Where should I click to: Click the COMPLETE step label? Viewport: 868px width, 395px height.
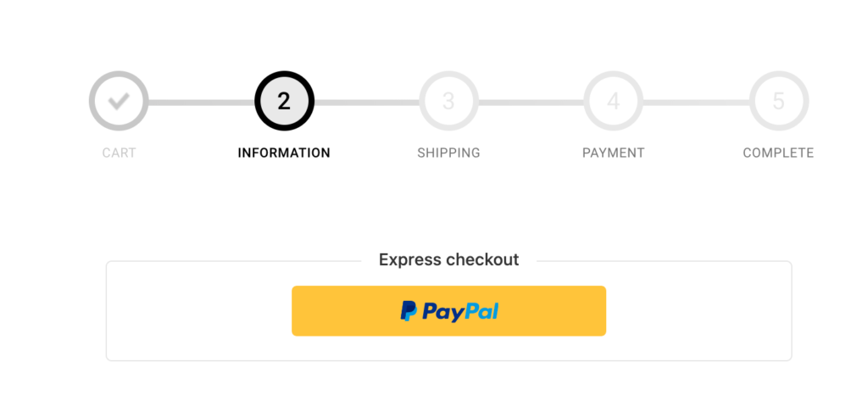point(778,153)
